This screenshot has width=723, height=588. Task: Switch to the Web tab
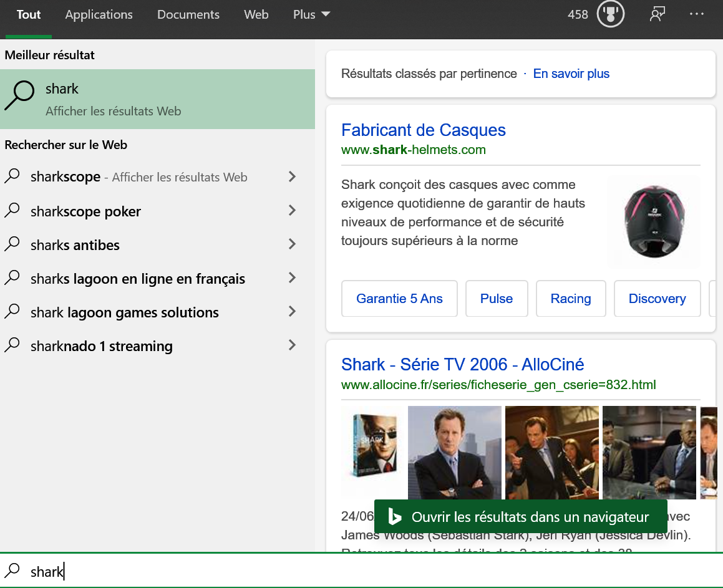(x=256, y=15)
